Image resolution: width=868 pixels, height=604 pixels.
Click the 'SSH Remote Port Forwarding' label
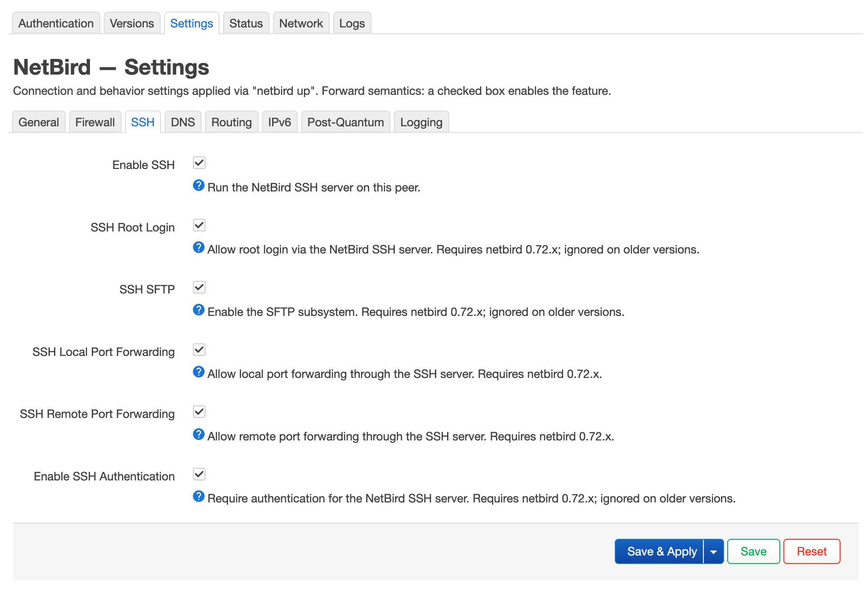point(97,414)
